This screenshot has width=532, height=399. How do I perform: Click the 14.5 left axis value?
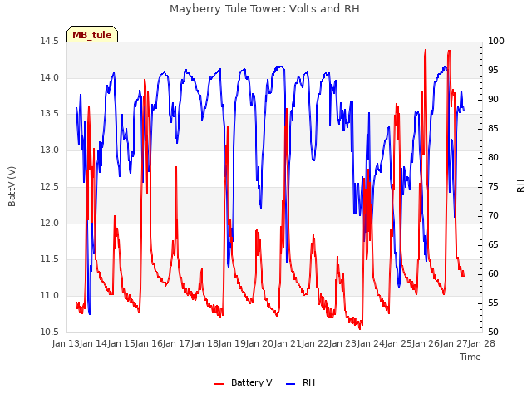coord(50,41)
